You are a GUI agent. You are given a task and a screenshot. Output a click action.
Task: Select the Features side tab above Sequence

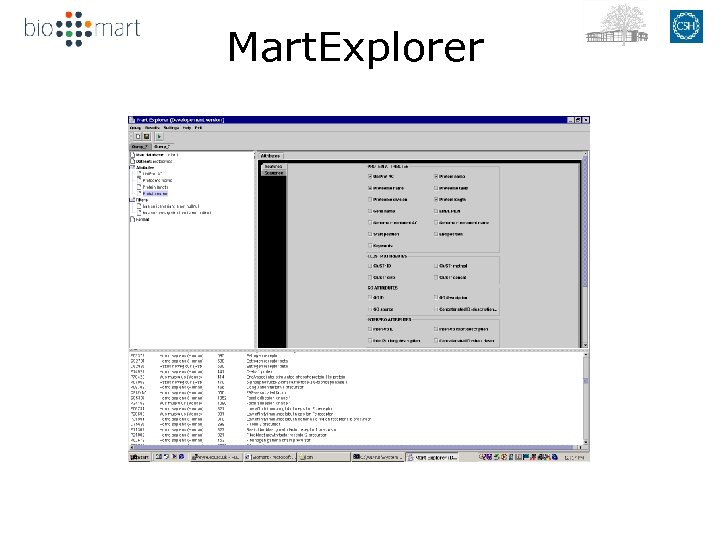coord(274,167)
